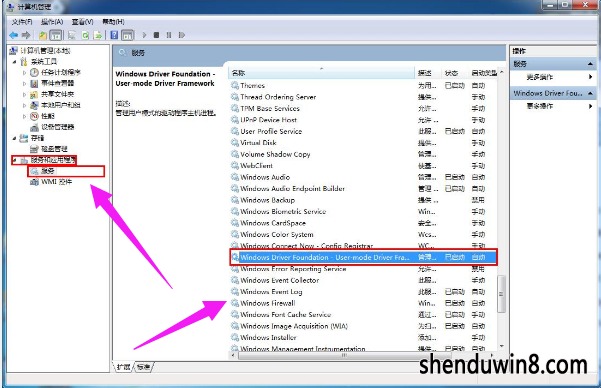The height and width of the screenshot is (388, 601).
Task: Toggle the show/hide console tree icon
Action: [x=56, y=35]
